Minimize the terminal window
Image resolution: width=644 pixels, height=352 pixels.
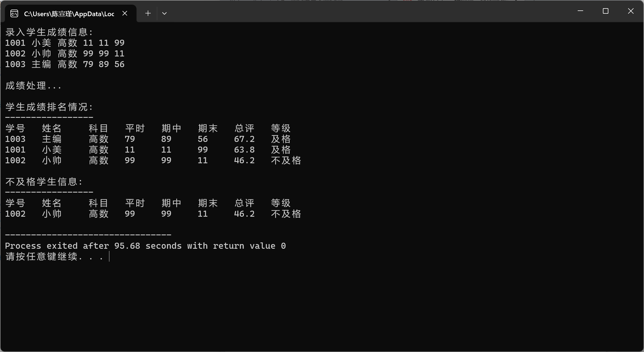click(x=580, y=11)
